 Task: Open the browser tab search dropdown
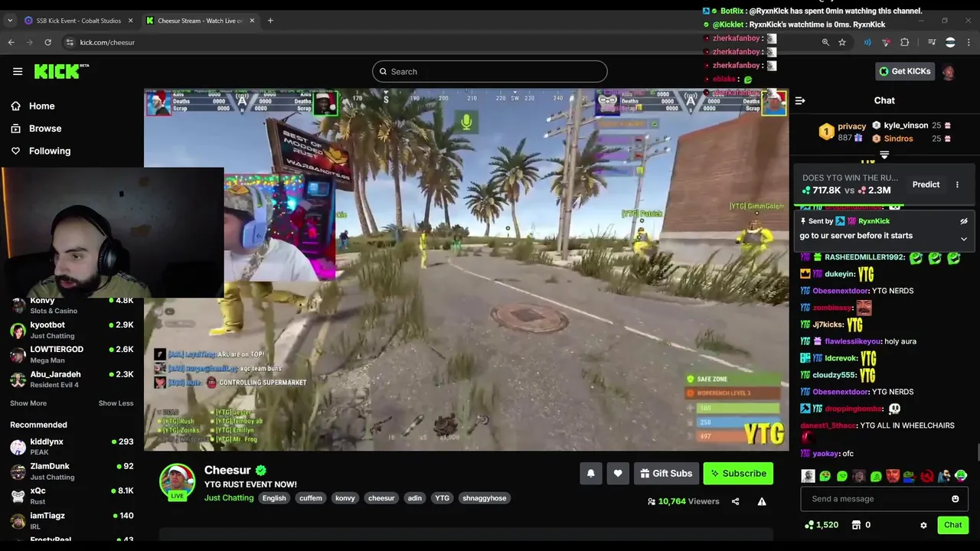[10, 21]
